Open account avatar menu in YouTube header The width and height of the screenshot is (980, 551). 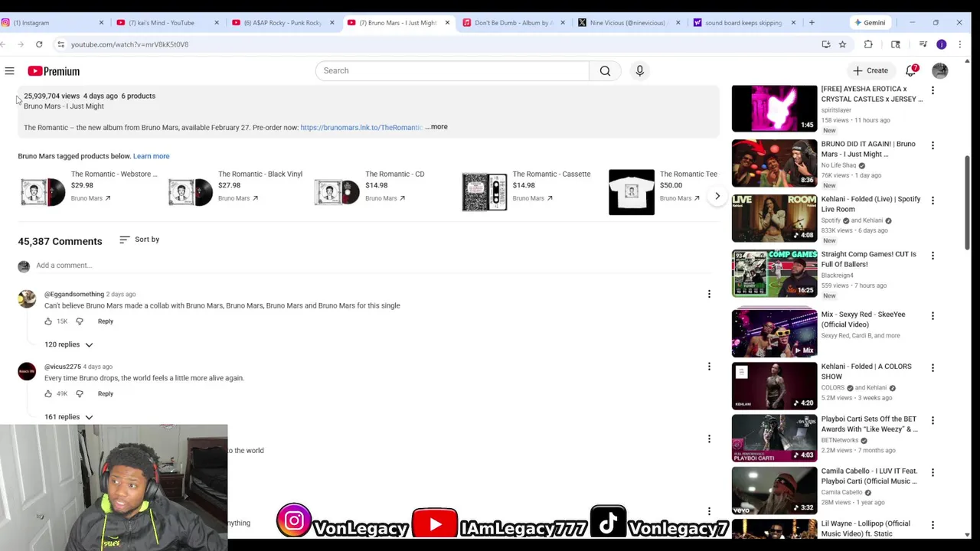[x=939, y=70]
